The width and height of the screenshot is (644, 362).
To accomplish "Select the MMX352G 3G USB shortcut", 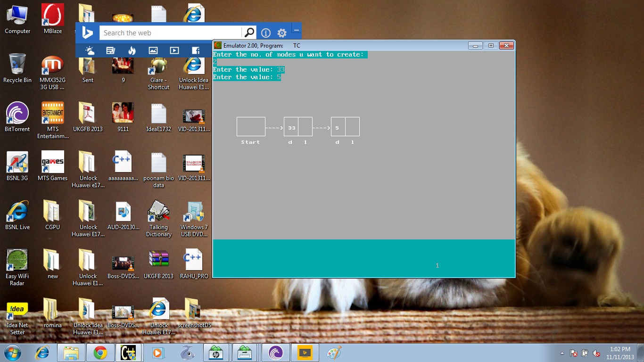I will click(53, 72).
